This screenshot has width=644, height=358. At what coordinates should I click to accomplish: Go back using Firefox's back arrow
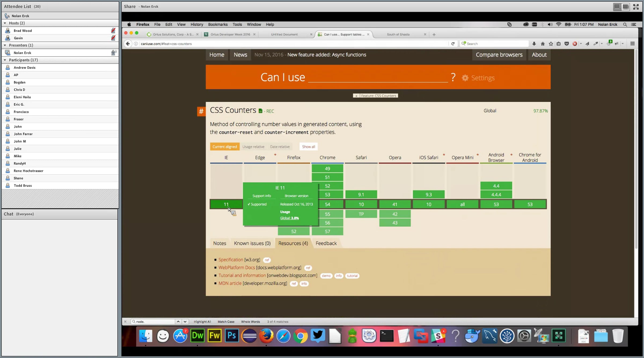pos(128,44)
